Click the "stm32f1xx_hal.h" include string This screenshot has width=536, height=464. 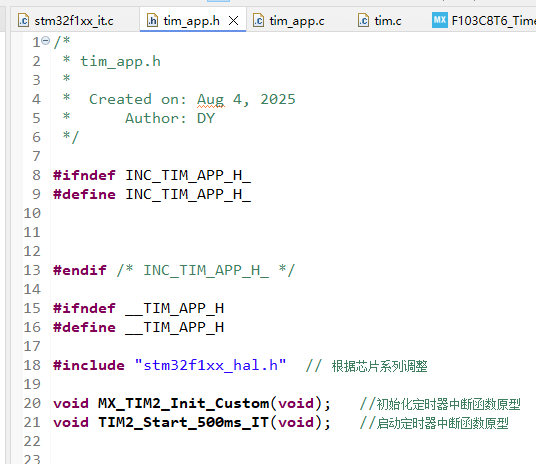tap(211, 365)
